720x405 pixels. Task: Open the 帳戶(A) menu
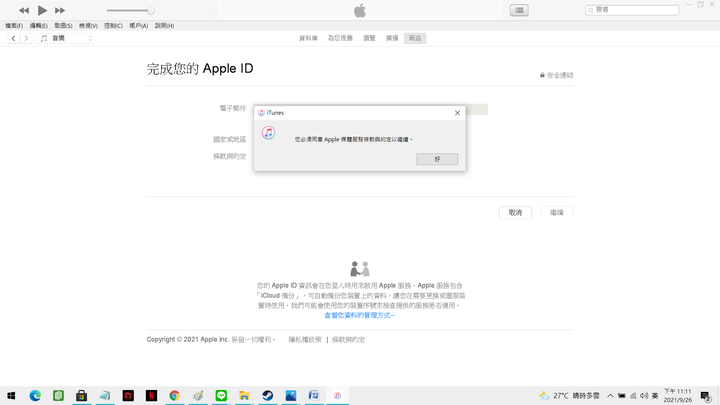(x=139, y=26)
